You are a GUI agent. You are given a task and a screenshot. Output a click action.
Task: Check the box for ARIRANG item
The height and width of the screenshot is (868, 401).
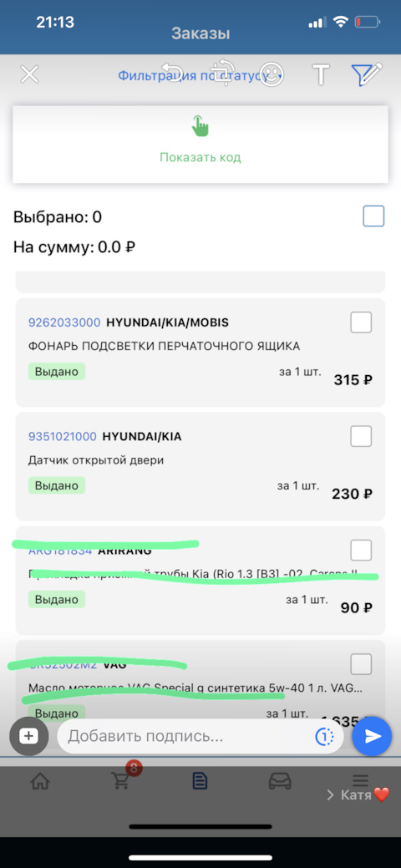[x=361, y=551]
